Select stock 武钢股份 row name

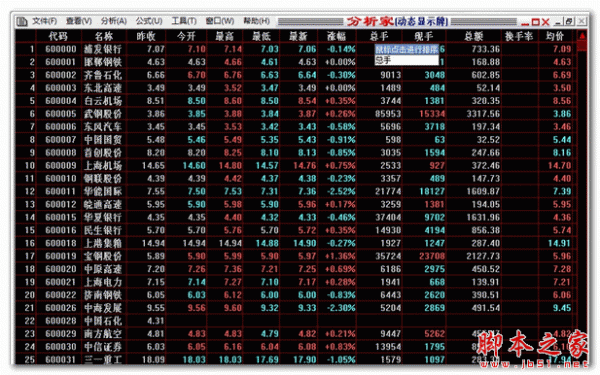pos(103,114)
